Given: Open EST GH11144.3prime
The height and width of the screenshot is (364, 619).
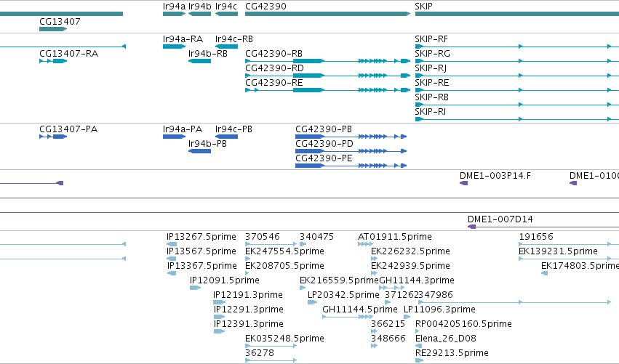Looking at the screenshot, I should point(391,288).
